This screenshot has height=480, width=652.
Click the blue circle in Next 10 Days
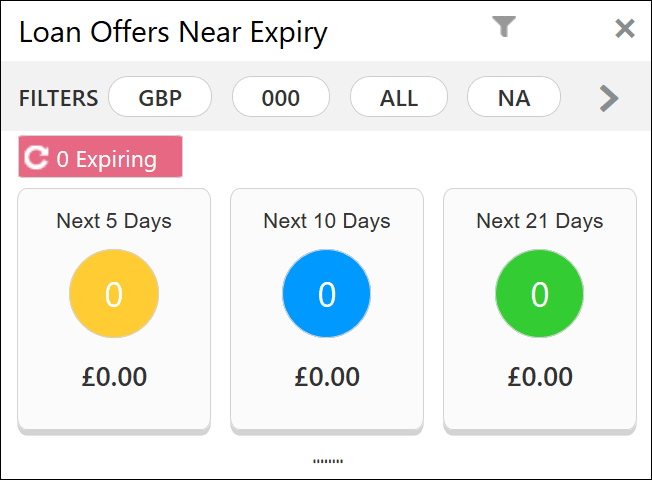click(x=327, y=294)
